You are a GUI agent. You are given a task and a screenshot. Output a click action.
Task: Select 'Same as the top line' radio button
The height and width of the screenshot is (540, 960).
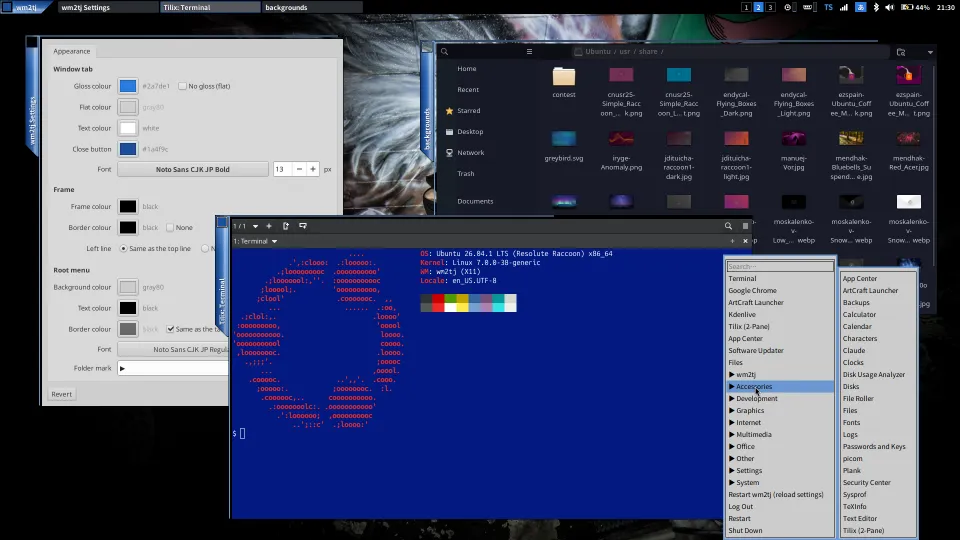coord(124,249)
